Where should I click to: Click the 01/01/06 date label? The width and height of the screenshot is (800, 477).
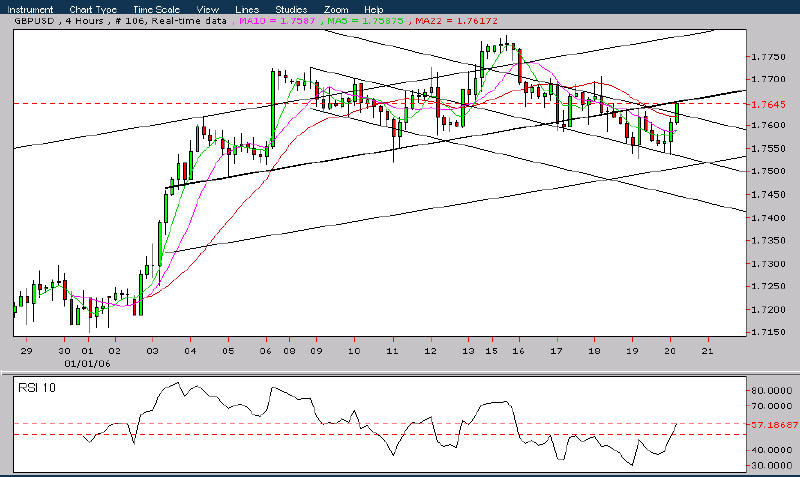click(x=87, y=364)
